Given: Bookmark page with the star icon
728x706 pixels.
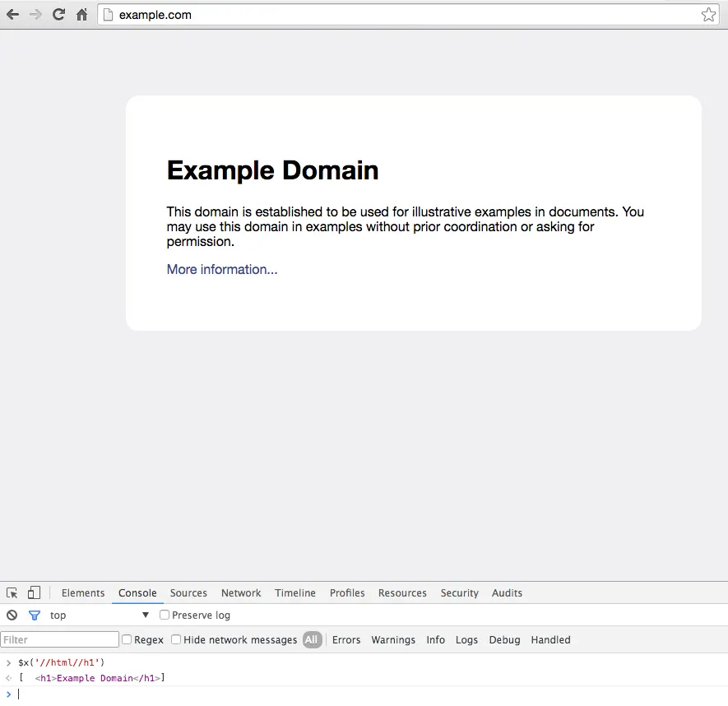Looking at the screenshot, I should click(x=708, y=15).
